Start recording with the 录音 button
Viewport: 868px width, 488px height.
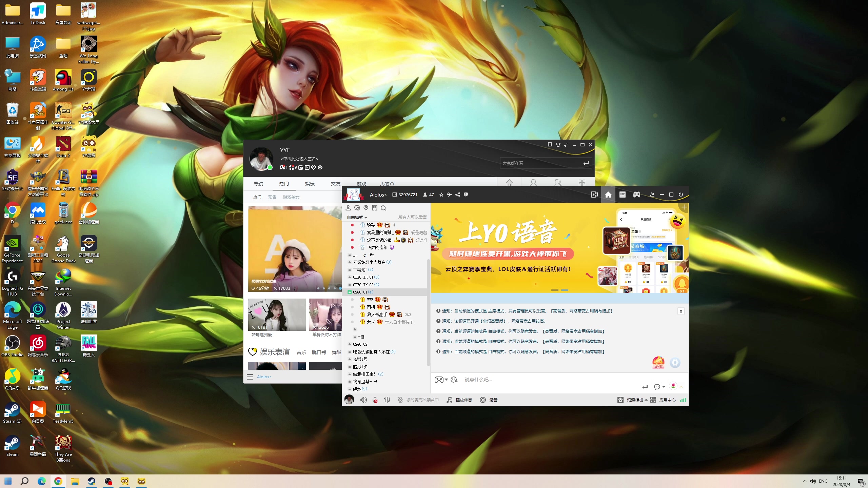click(489, 400)
